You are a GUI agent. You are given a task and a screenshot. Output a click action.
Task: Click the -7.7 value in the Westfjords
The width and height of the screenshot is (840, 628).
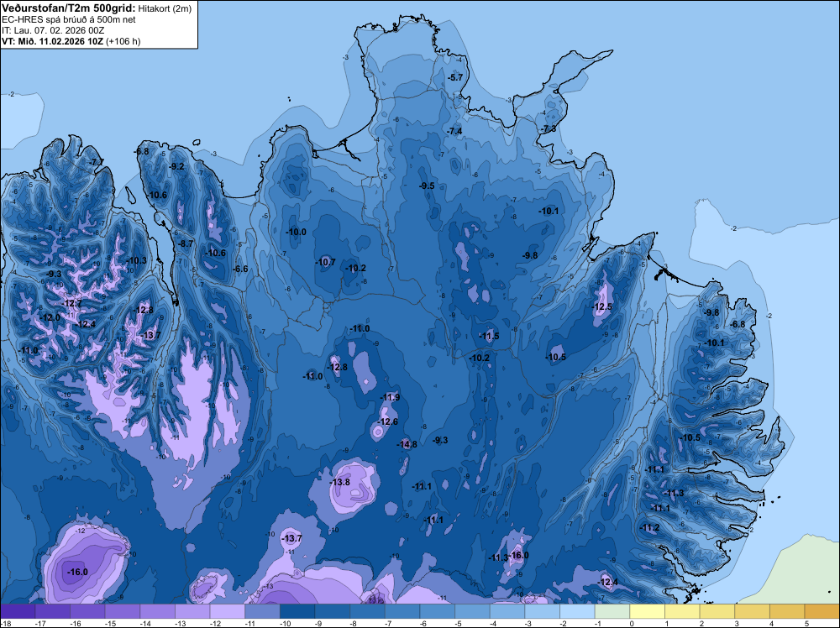(97, 162)
